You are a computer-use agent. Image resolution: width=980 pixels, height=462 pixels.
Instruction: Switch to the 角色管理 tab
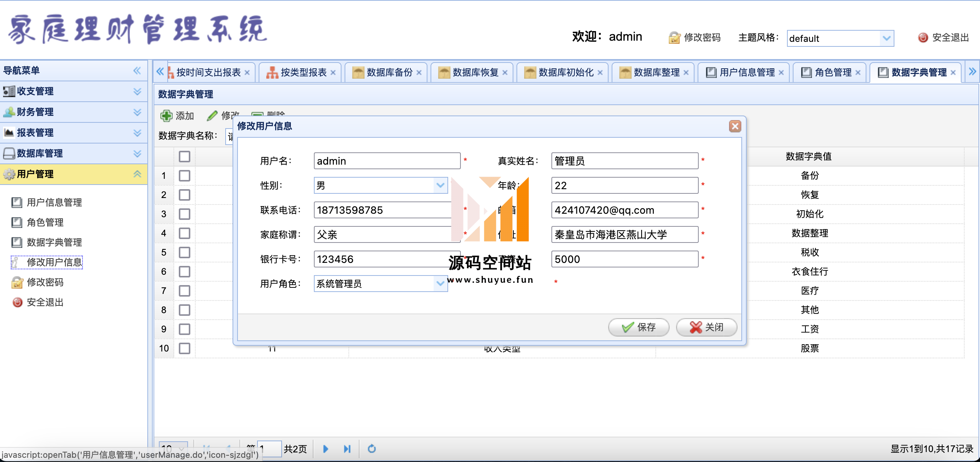pyautogui.click(x=829, y=73)
